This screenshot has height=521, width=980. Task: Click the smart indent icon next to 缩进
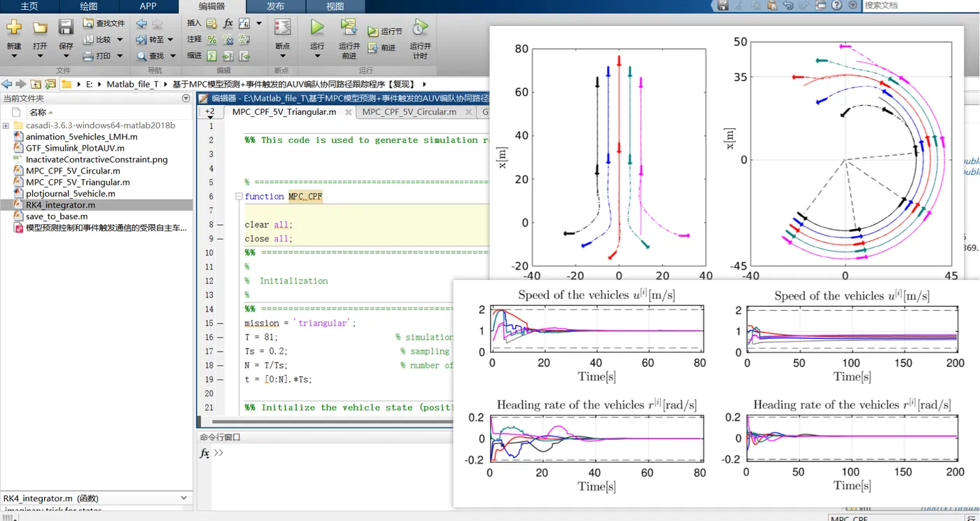coord(211,56)
